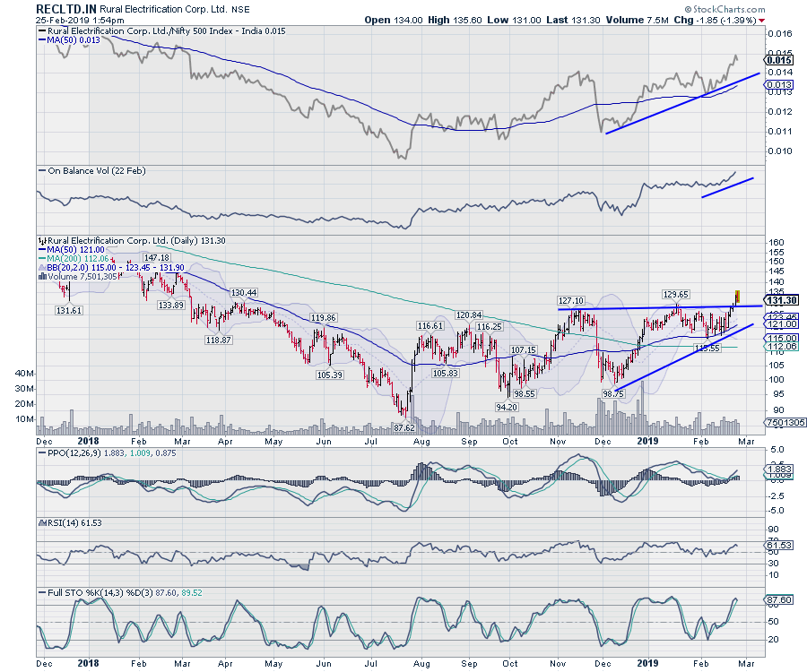Click the 112.06 axis tag on the right
This screenshot has height=672, width=807.
point(782,347)
